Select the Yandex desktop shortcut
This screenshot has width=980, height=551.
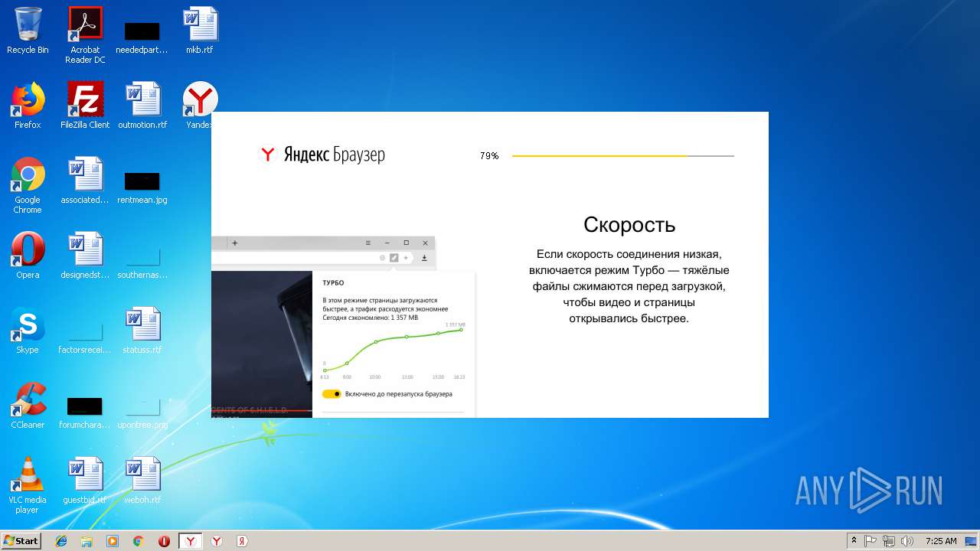[200, 106]
